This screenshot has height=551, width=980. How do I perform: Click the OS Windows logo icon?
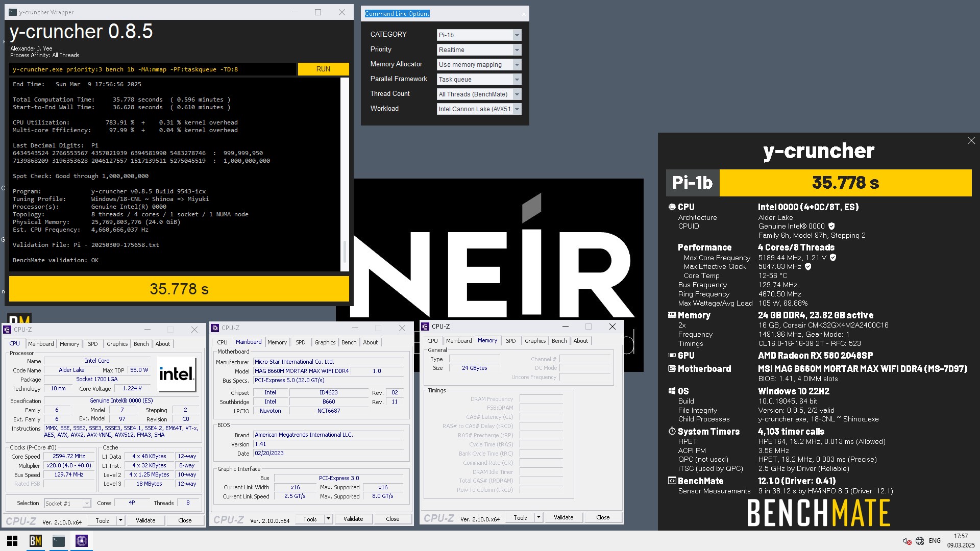click(x=672, y=391)
